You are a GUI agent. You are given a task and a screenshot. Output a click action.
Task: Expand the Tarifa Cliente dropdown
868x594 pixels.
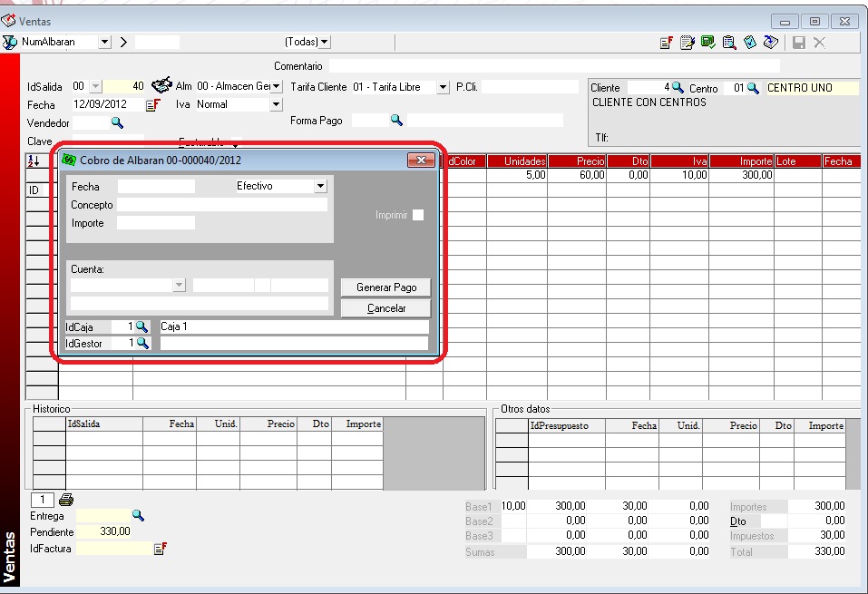coord(443,87)
